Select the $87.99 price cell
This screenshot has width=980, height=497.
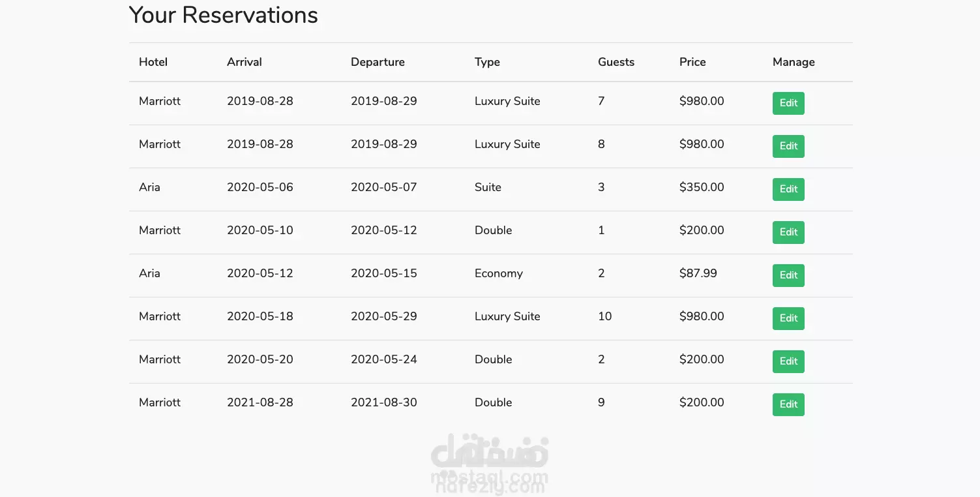tap(698, 273)
